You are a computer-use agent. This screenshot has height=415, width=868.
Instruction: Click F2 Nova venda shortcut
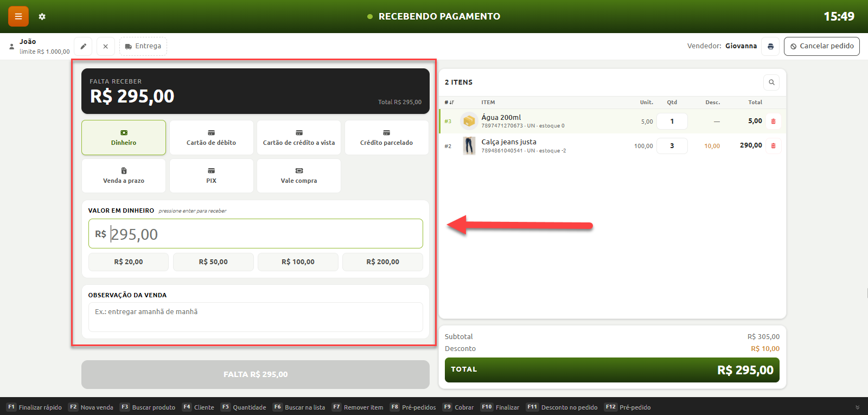coord(91,407)
